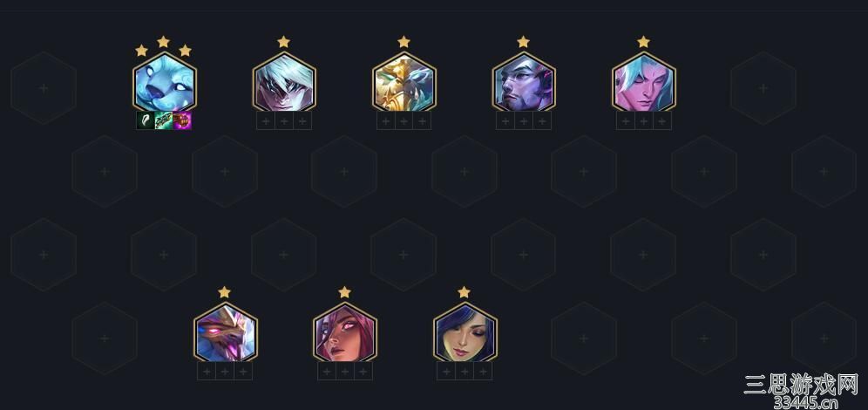Select the green crossbow item icon
Viewport: 868px width, 410px height.
164,120
